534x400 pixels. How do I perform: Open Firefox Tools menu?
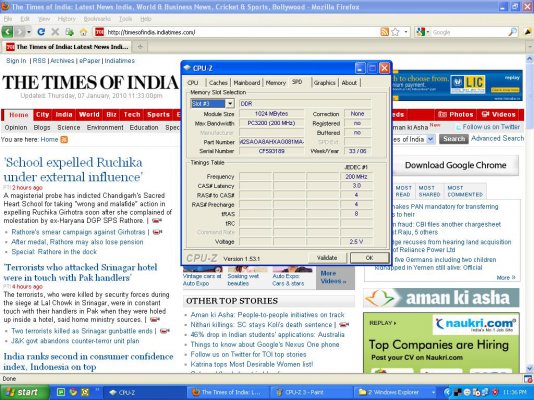(125, 19)
